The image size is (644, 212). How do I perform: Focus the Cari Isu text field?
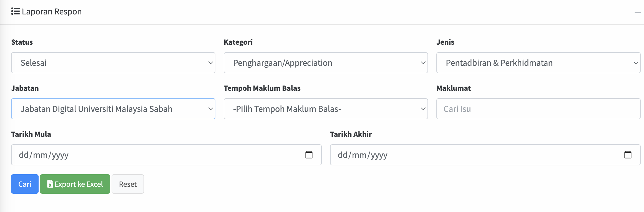click(x=538, y=109)
